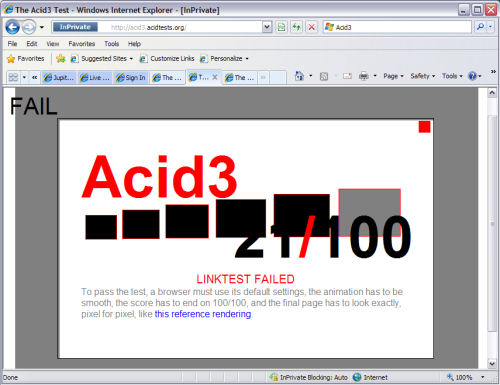Open the Tools command bar menu
Screen dimensions: 500x385
452,76
